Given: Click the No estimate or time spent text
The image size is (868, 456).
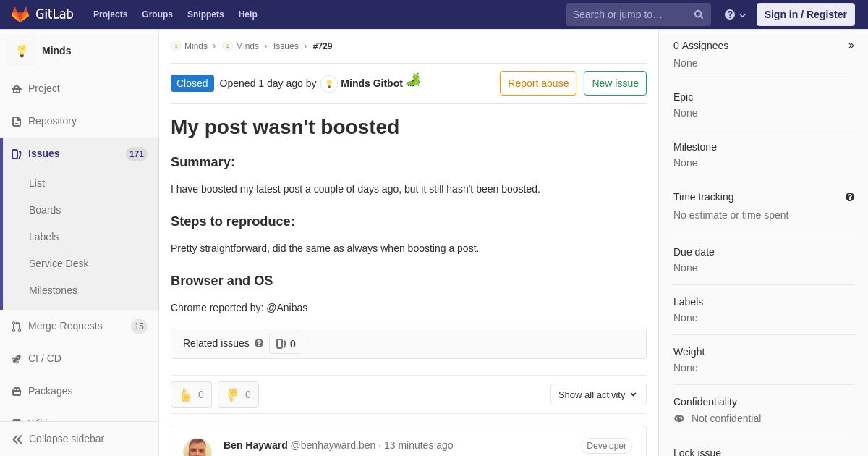Looking at the screenshot, I should point(731,215).
